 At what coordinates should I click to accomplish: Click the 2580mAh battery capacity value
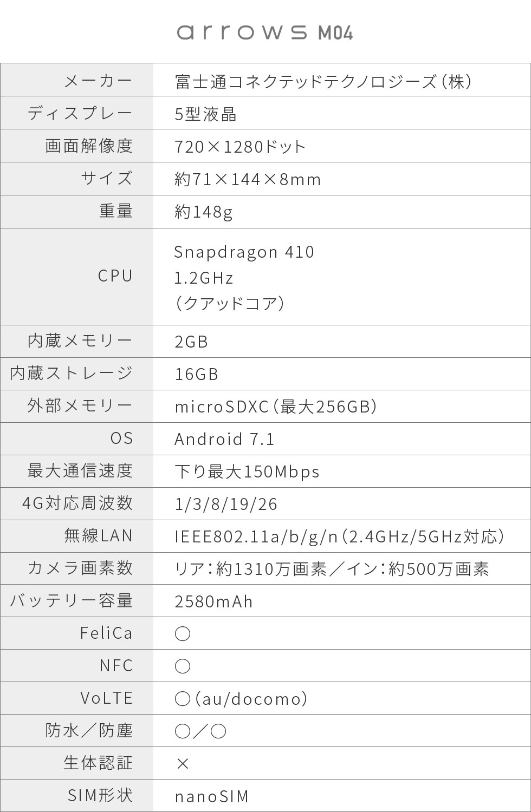pos(214,601)
